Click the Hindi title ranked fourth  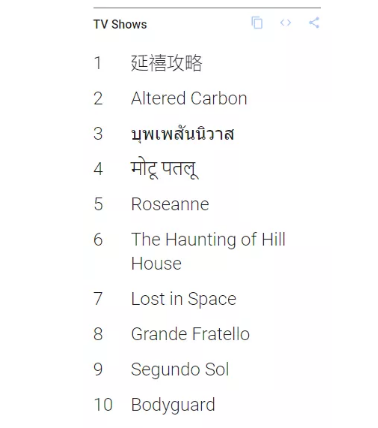[164, 169]
